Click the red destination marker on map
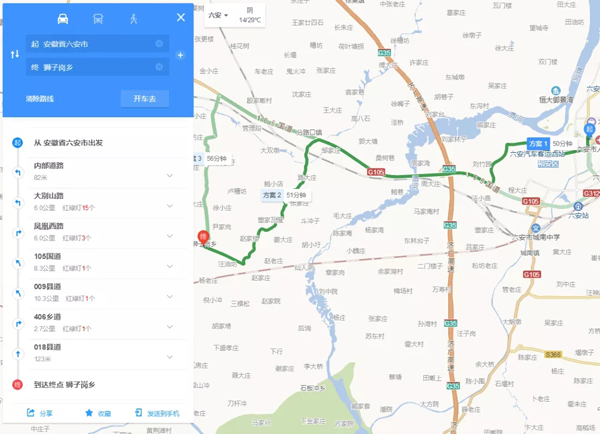 pos(203,237)
